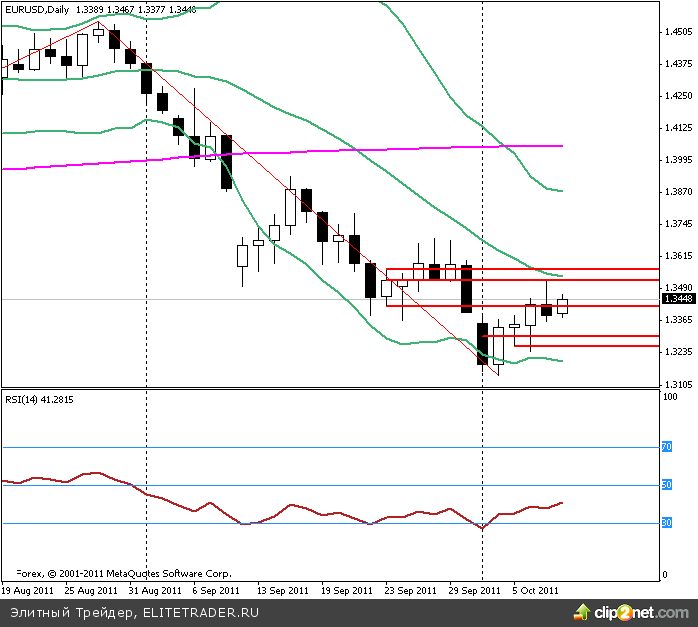Screen dimensions: 698x627
Task: Open the ELITETRADER.RU footer text
Action: (200, 612)
